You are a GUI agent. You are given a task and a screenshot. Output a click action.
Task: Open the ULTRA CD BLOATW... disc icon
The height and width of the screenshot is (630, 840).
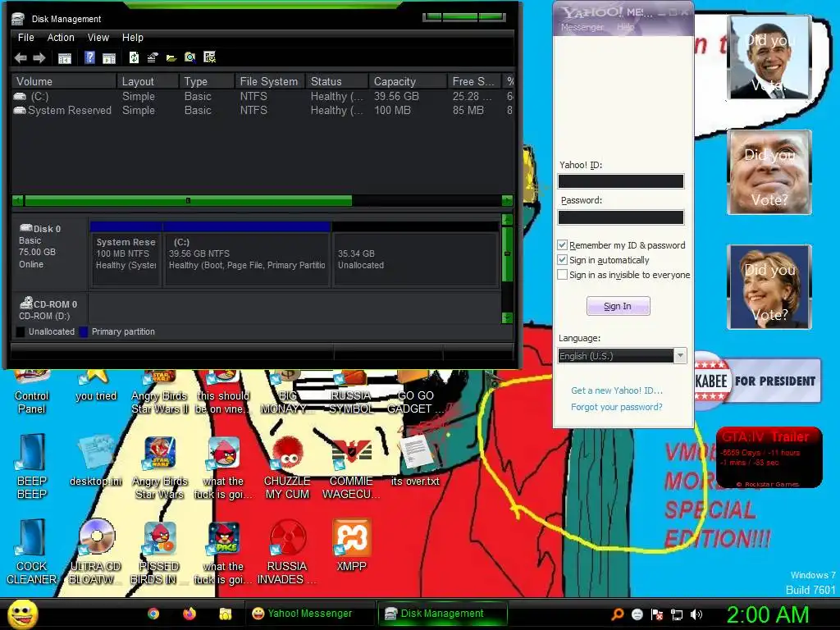pyautogui.click(x=96, y=552)
